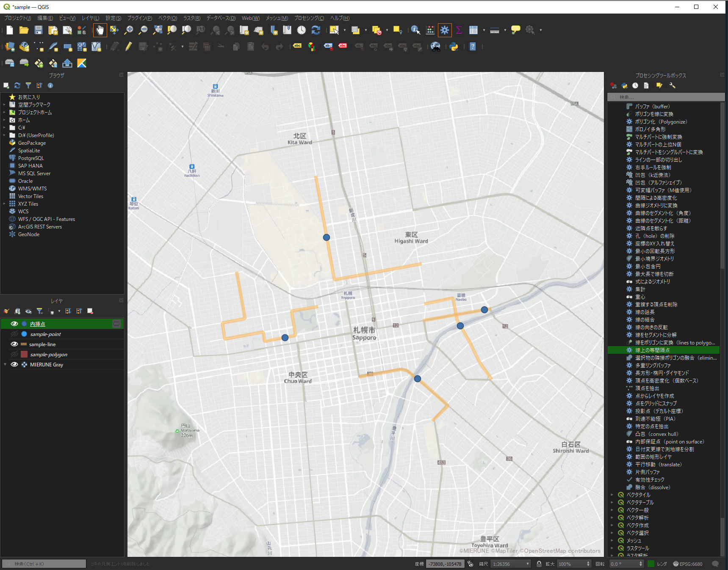The height and width of the screenshot is (570, 728).
Task: Open the MetaSearch globe binoculars icon
Action: click(435, 47)
